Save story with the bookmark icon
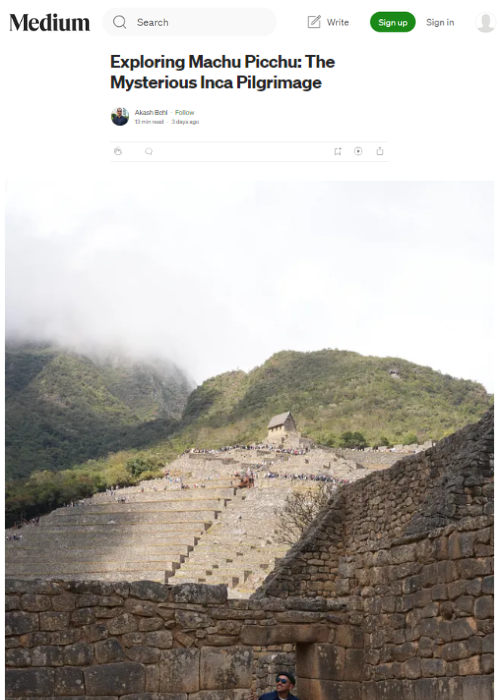 [x=338, y=151]
